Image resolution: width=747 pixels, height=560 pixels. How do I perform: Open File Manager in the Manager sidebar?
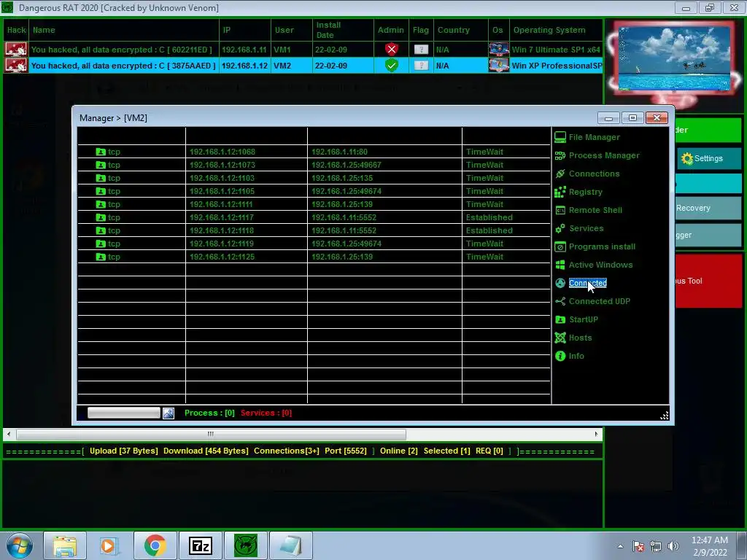point(594,137)
